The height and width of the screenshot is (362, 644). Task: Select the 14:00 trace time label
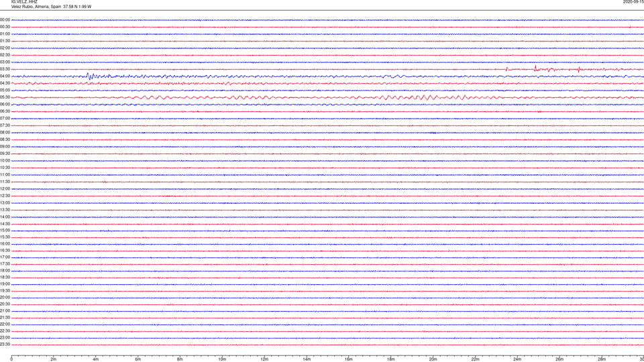pyautogui.click(x=5, y=217)
